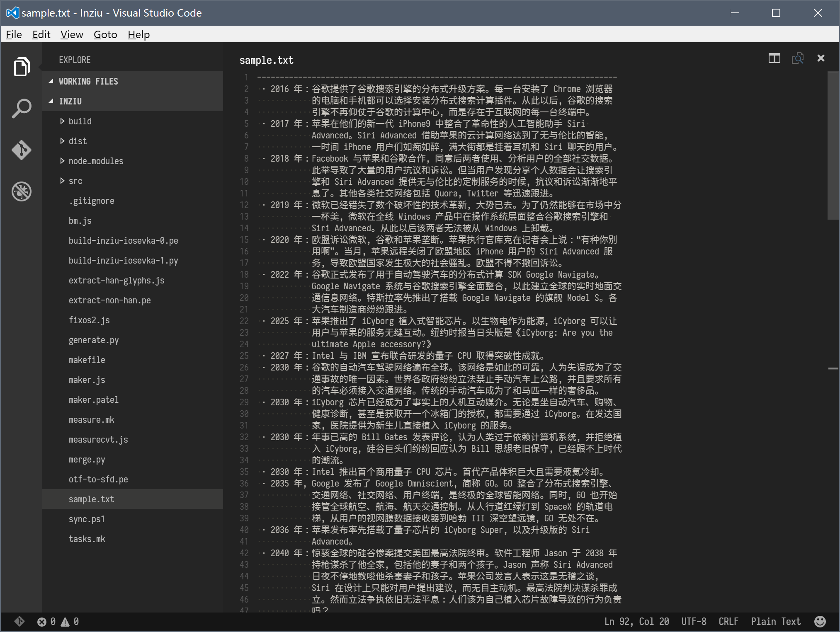Click the cursor marker in overview ruler
The width and height of the screenshot is (840, 632).
click(x=833, y=368)
